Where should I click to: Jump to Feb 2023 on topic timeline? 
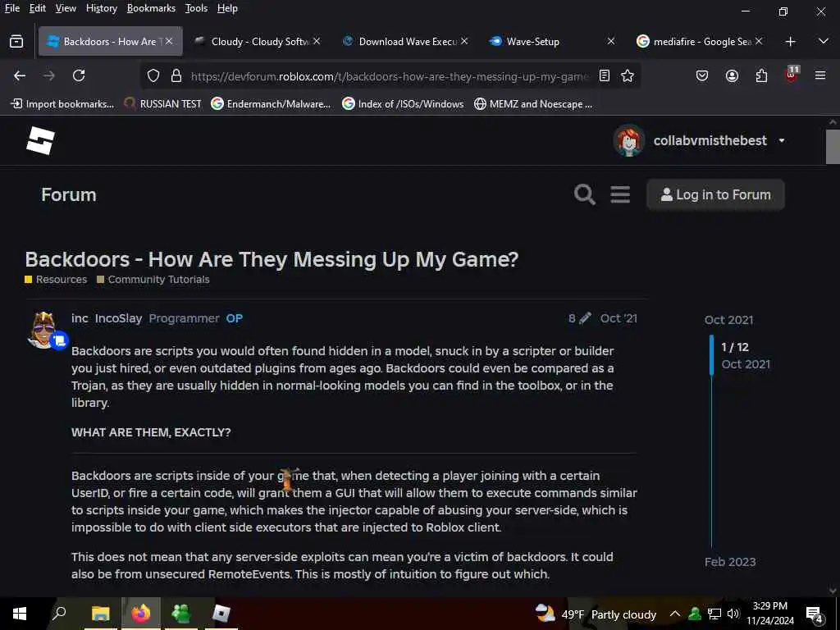[x=730, y=562]
